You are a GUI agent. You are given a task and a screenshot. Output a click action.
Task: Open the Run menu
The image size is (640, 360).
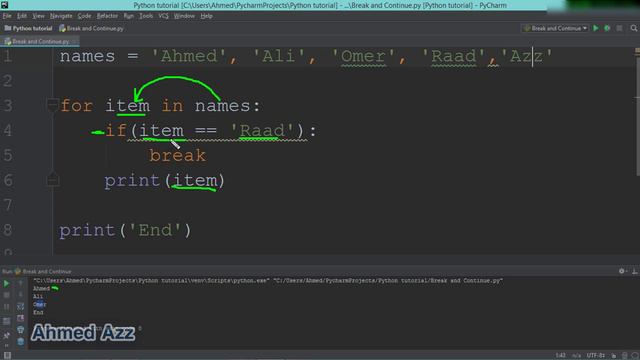tap(129, 16)
